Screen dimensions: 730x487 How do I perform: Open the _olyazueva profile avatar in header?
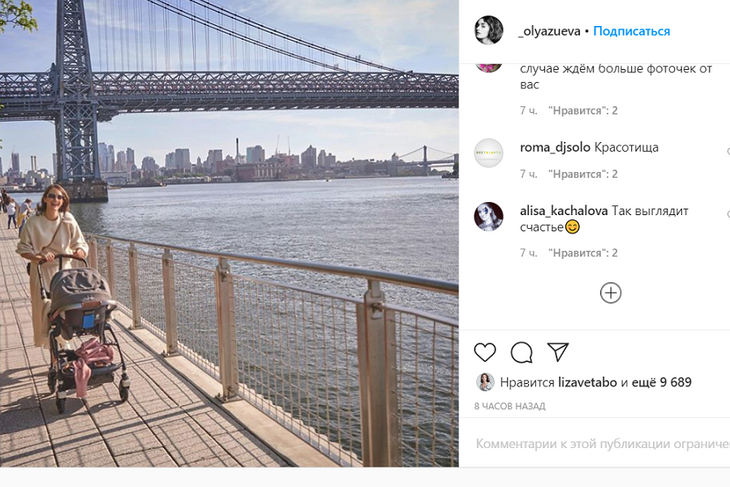(x=488, y=31)
